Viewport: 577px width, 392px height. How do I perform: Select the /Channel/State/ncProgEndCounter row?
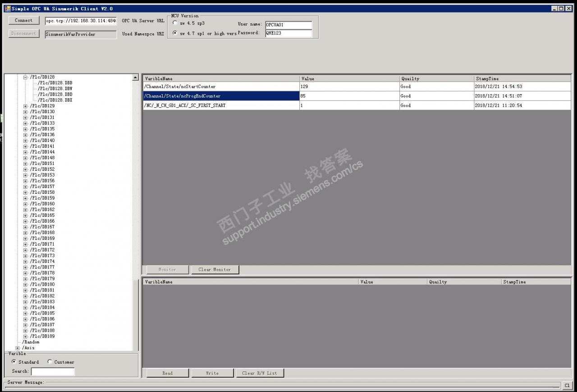tap(357, 96)
